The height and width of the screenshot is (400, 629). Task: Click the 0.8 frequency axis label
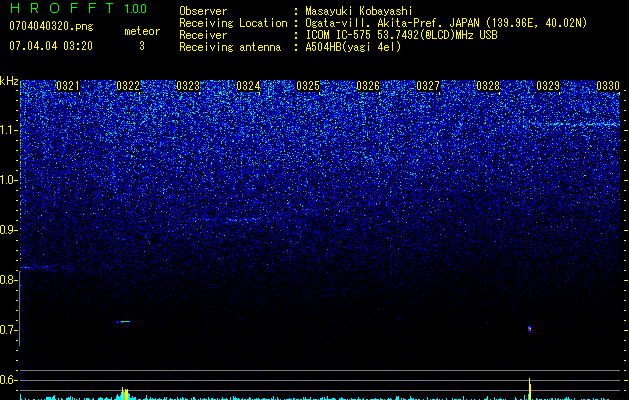9,280
